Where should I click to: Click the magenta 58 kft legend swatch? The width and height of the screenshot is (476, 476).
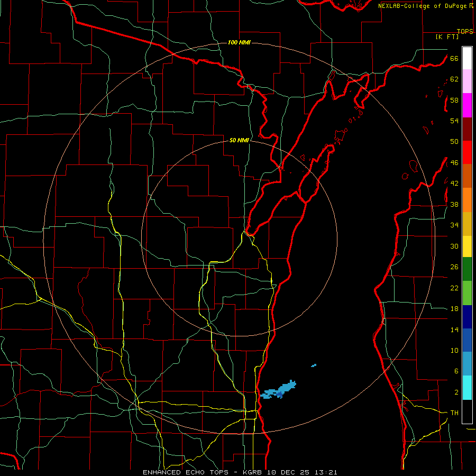pos(467,105)
